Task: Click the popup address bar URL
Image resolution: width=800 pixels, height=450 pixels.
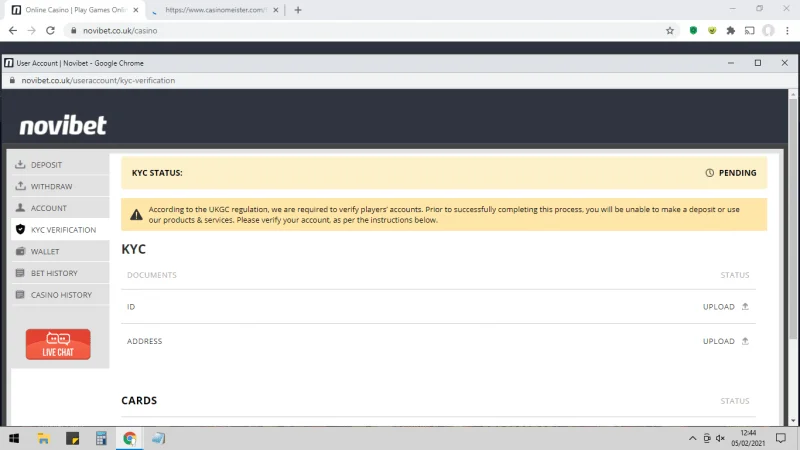Action: [98, 81]
